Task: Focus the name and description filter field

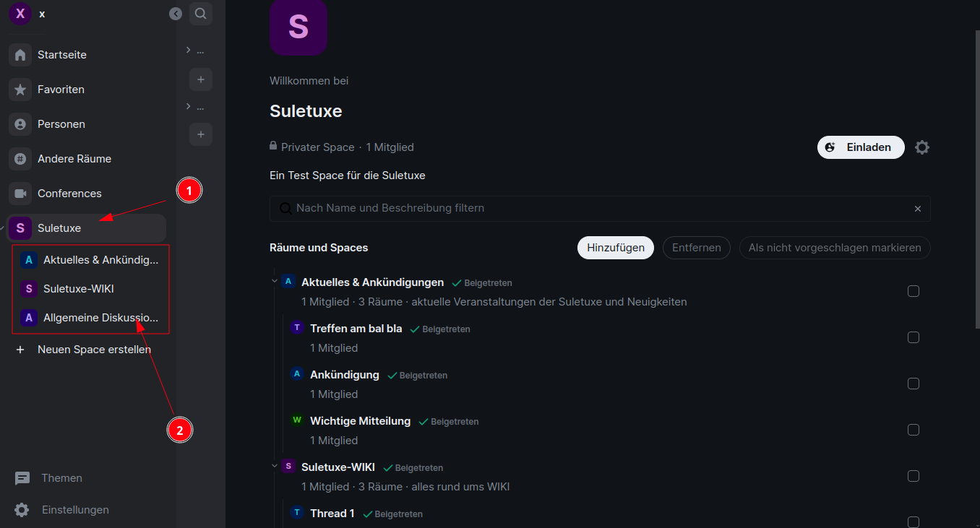Action: [x=600, y=208]
